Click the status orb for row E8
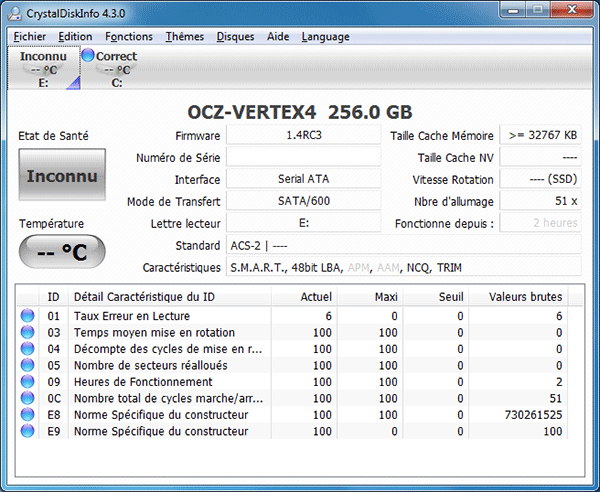The height and width of the screenshot is (492, 600). coord(27,414)
